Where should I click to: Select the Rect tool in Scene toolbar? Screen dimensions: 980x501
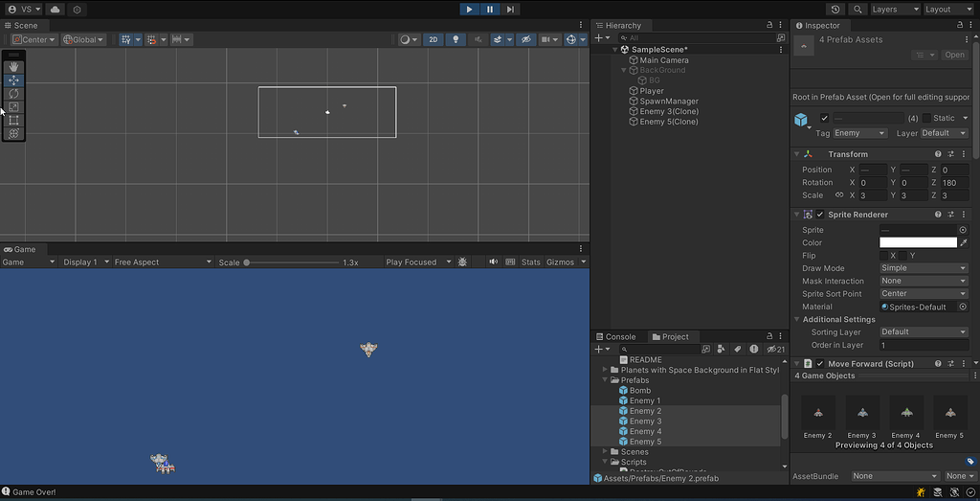tap(13, 121)
